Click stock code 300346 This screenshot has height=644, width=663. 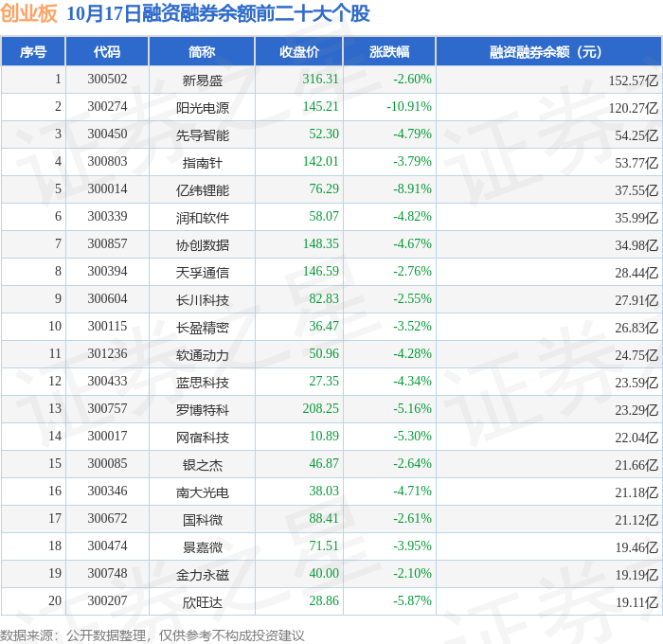point(107,492)
